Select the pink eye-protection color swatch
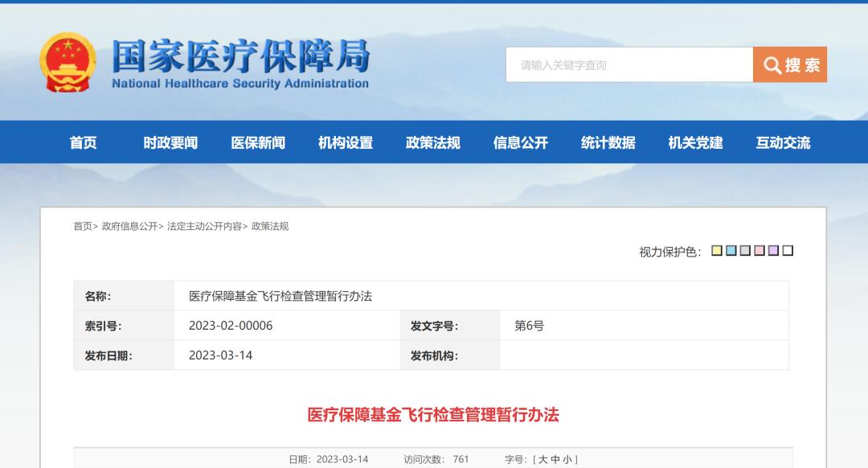This screenshot has height=468, width=868. click(x=759, y=250)
